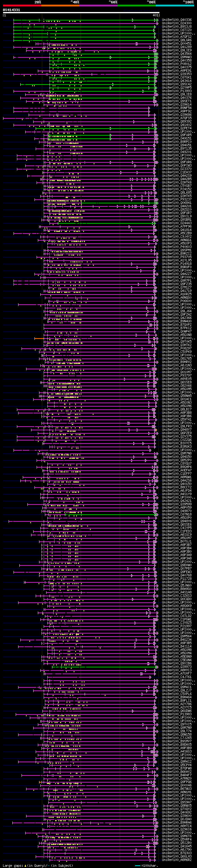Viewport: 197px width, 868px height.
Task: Select the UniRef100_A9PE91 label
Action: tap(177, 71)
